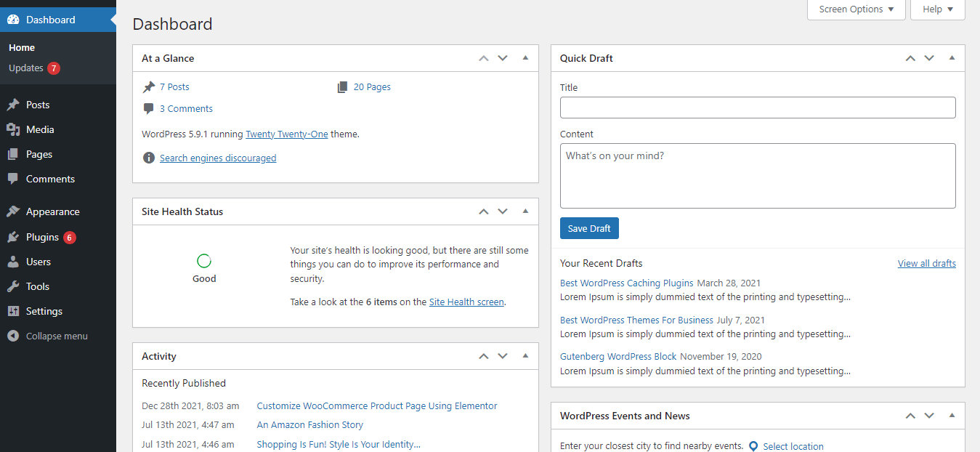Open the Posts menu
980x452 pixels.
(x=58, y=105)
